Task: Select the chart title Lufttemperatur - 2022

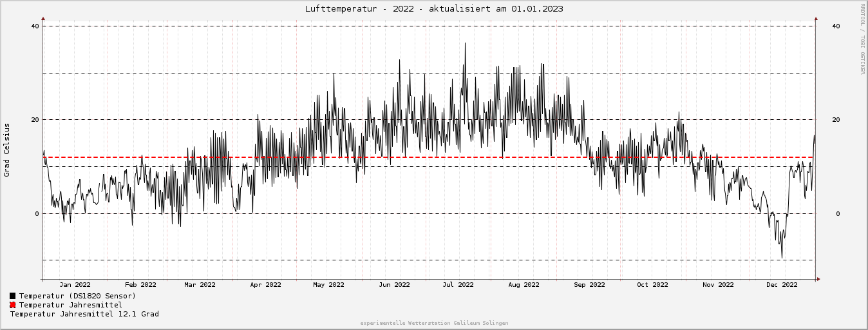Action: point(433,8)
